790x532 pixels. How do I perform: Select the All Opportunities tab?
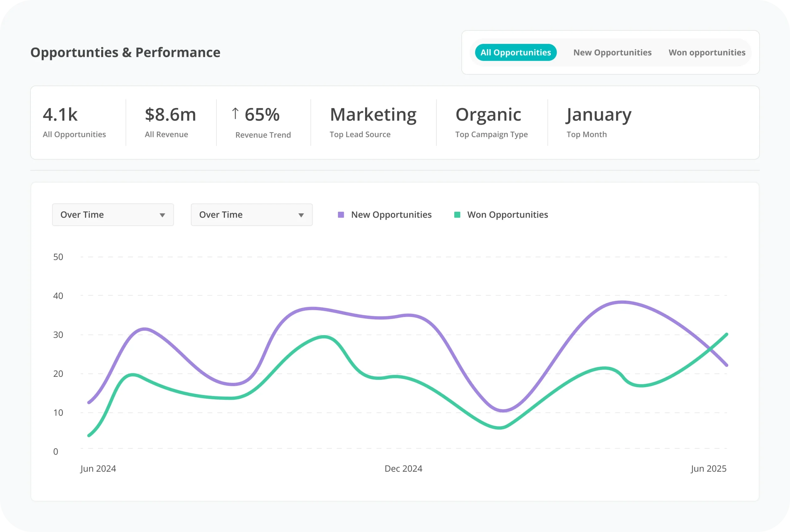point(516,52)
